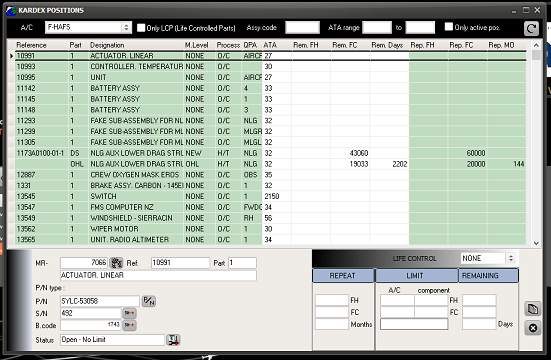Click the ATA range start field

377,27
